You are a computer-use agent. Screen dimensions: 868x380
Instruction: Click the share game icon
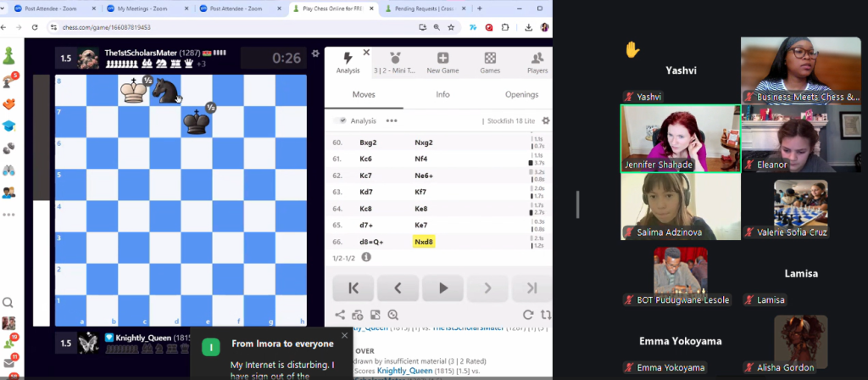(340, 315)
